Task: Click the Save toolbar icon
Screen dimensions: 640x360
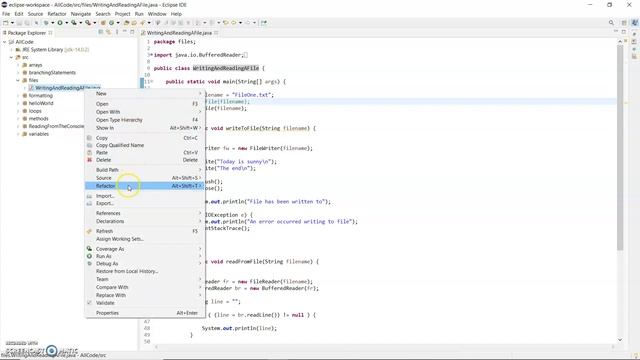Action: tap(19, 23)
